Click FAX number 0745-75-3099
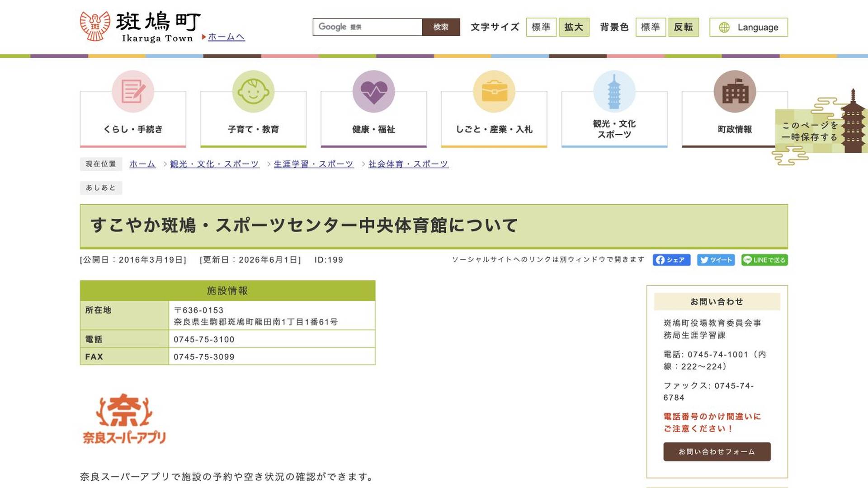Image resolution: width=868 pixels, height=488 pixels. pyautogui.click(x=204, y=357)
